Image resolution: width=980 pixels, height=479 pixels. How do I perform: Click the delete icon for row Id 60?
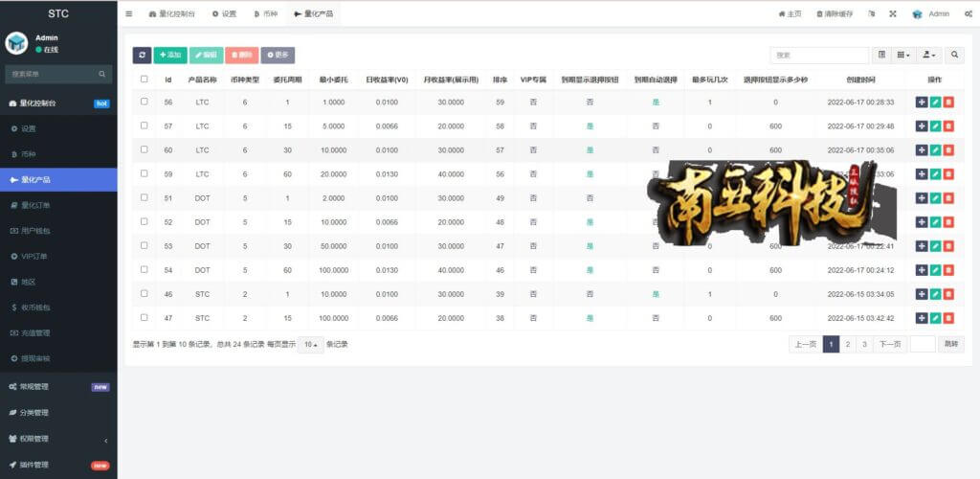coord(948,150)
